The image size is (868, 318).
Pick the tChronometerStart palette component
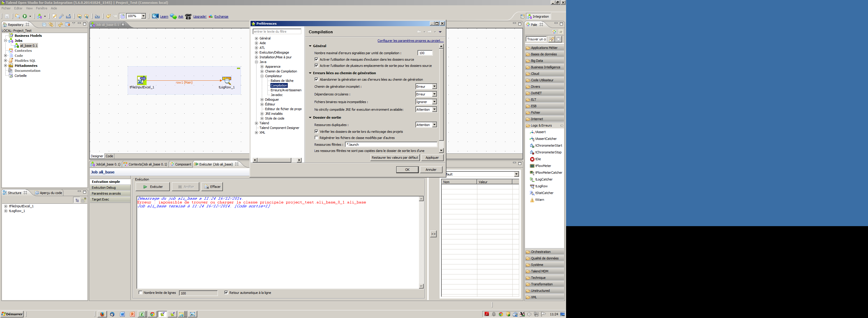coord(546,146)
